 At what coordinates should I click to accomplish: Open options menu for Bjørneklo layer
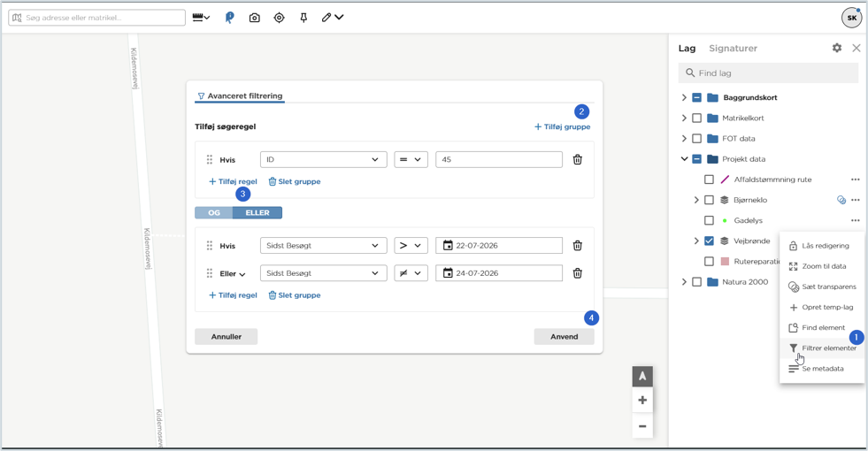pyautogui.click(x=856, y=200)
